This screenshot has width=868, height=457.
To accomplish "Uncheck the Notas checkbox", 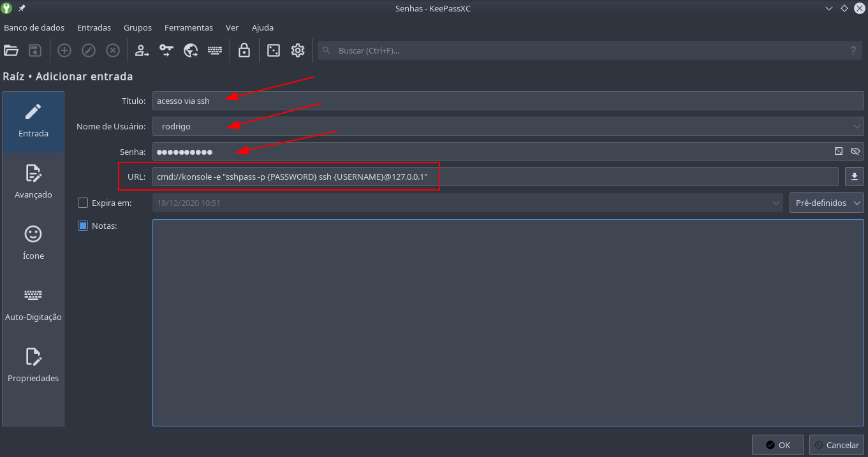I will coord(83,226).
